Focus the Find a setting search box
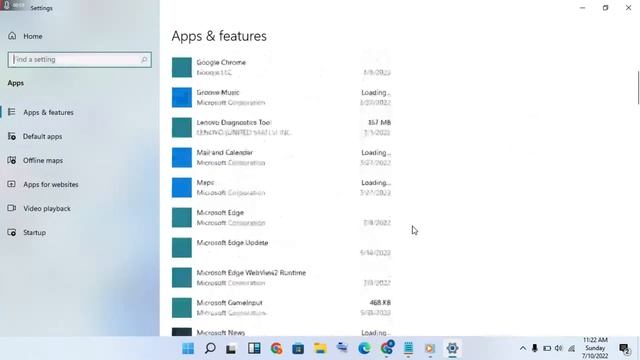The image size is (640, 360). [80, 60]
